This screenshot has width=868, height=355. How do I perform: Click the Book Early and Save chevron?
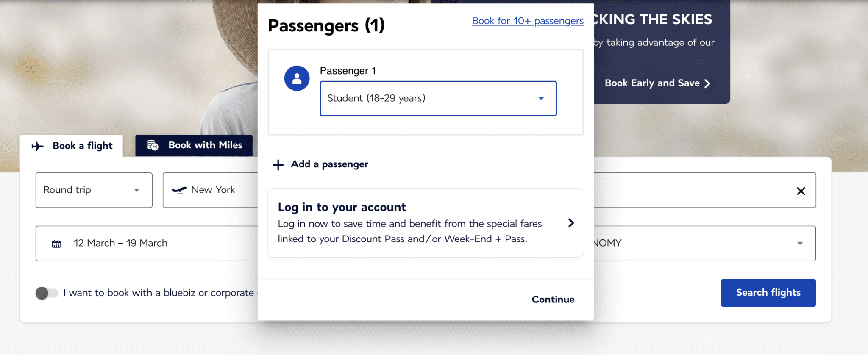tap(707, 83)
